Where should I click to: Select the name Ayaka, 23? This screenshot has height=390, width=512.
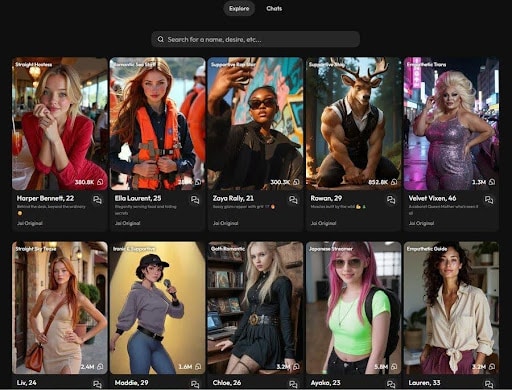325,382
